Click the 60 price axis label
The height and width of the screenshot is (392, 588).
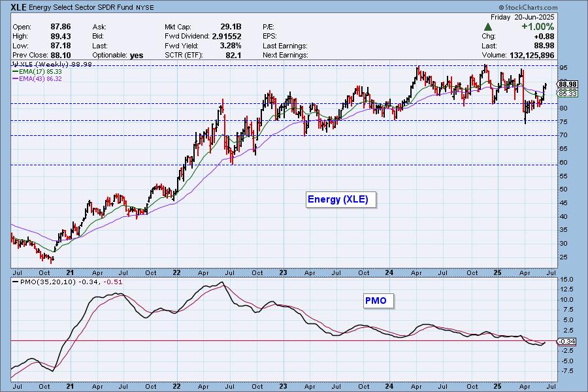[563, 163]
